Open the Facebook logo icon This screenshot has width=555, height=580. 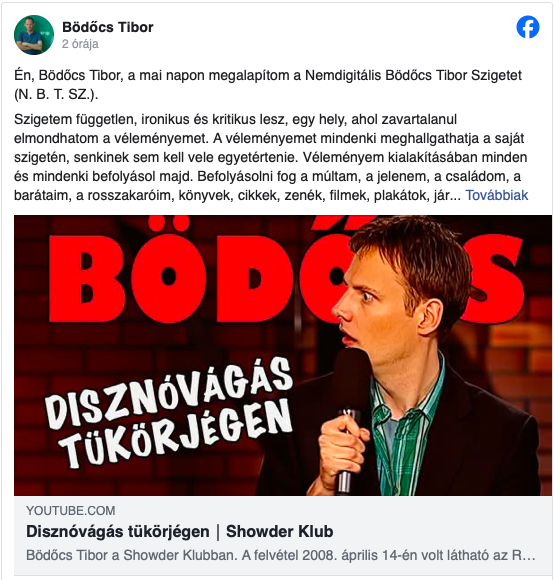click(x=528, y=27)
